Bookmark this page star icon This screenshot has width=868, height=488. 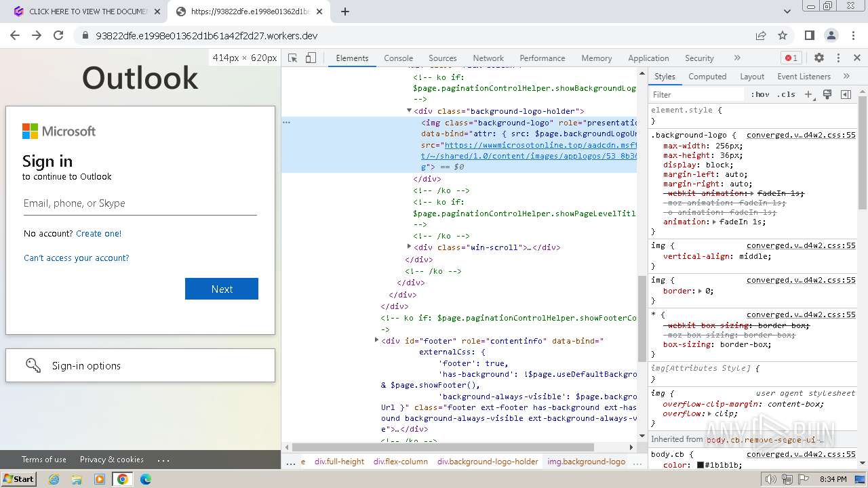[x=783, y=35]
